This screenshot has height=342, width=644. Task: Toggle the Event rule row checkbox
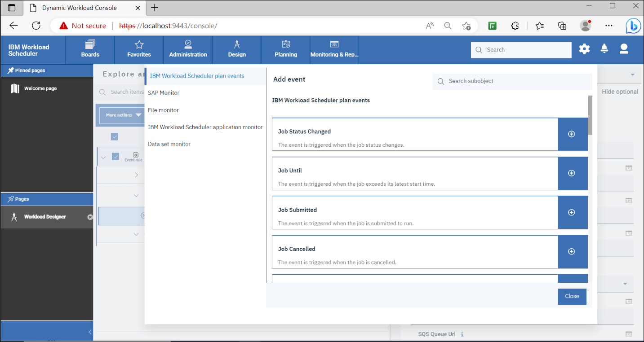115,156
